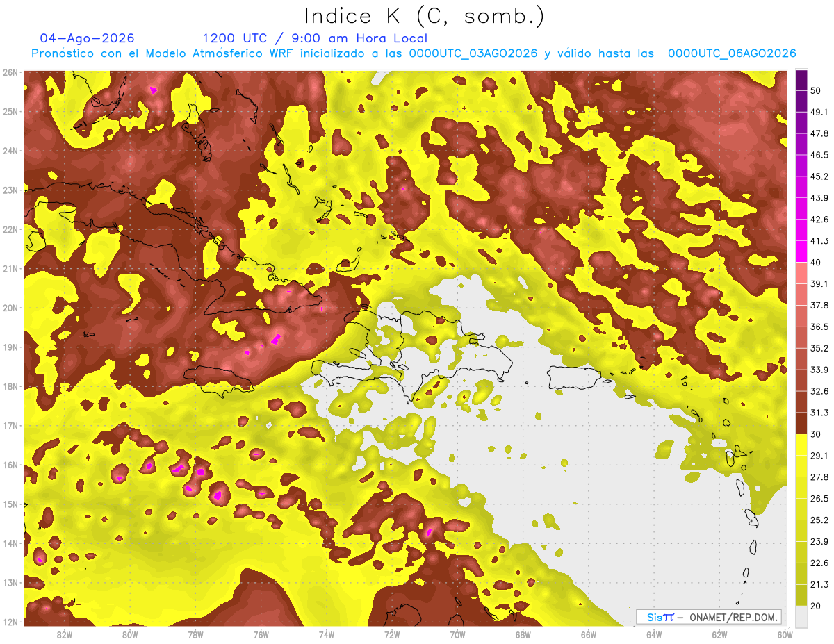
Task: Click the colorbar label '29.1'
Action: pos(819,455)
